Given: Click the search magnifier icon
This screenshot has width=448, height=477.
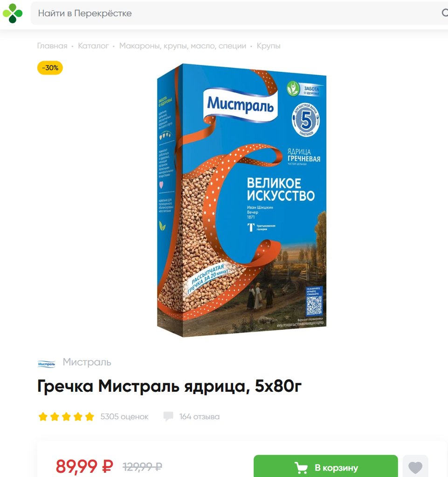Looking at the screenshot, I should point(445,13).
